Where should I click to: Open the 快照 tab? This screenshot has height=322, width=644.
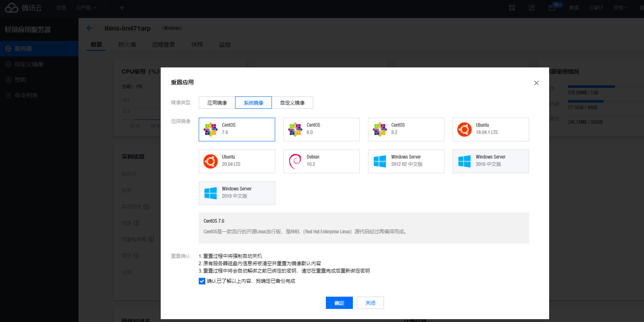[197, 45]
